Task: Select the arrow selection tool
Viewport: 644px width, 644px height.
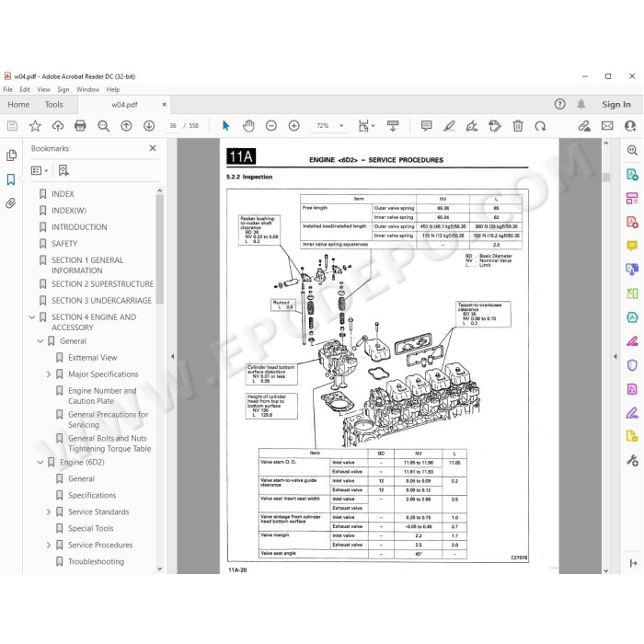Action: pos(226,126)
